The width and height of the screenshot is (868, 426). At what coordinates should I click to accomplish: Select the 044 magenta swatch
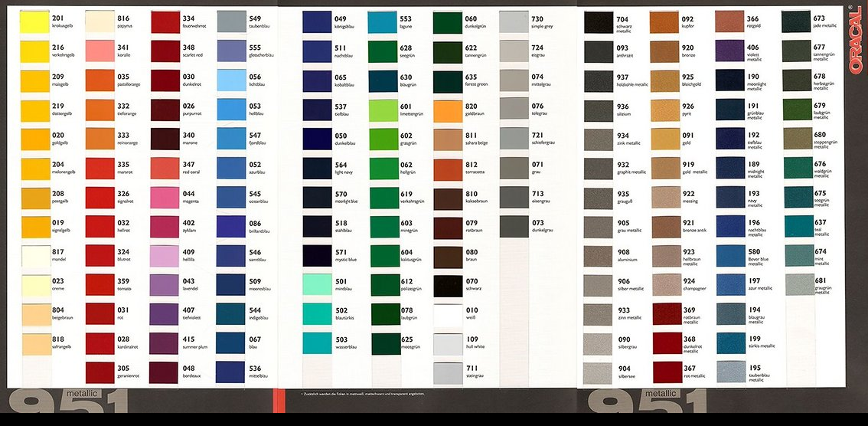(x=165, y=198)
